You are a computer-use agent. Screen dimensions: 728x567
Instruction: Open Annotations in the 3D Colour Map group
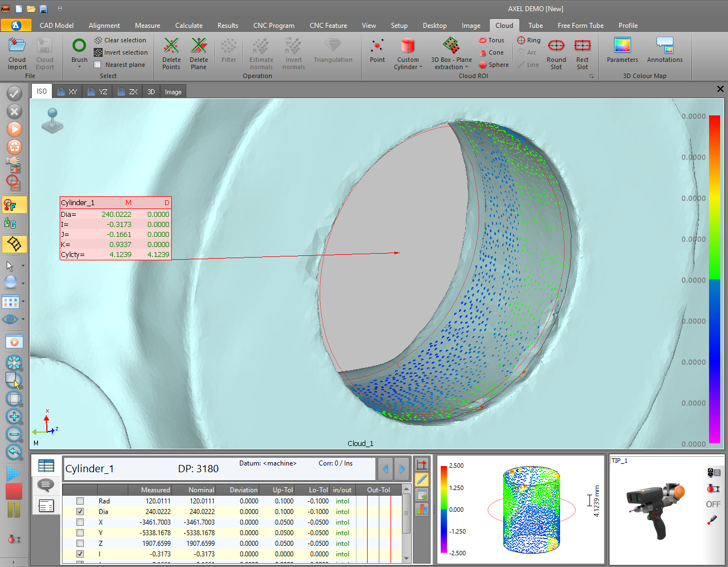click(664, 53)
